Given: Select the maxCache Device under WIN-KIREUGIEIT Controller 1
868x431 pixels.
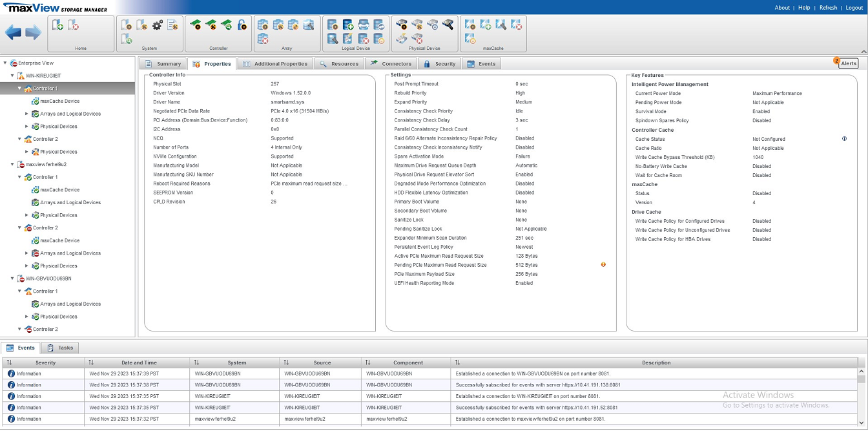Looking at the screenshot, I should click(x=59, y=101).
